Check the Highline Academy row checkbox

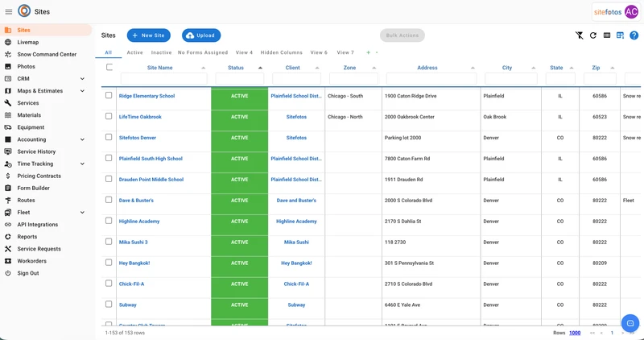109,221
